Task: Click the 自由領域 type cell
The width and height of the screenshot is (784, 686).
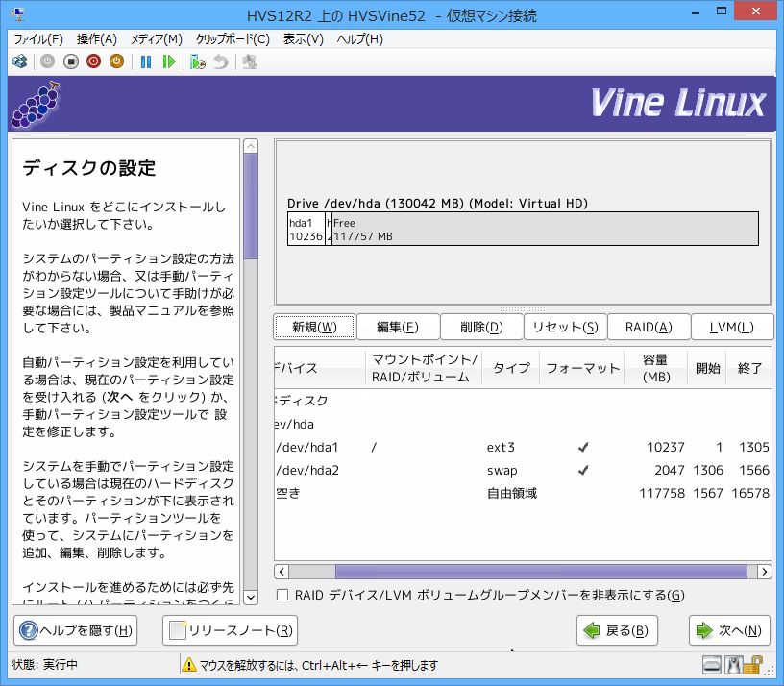Action: pyautogui.click(x=511, y=493)
